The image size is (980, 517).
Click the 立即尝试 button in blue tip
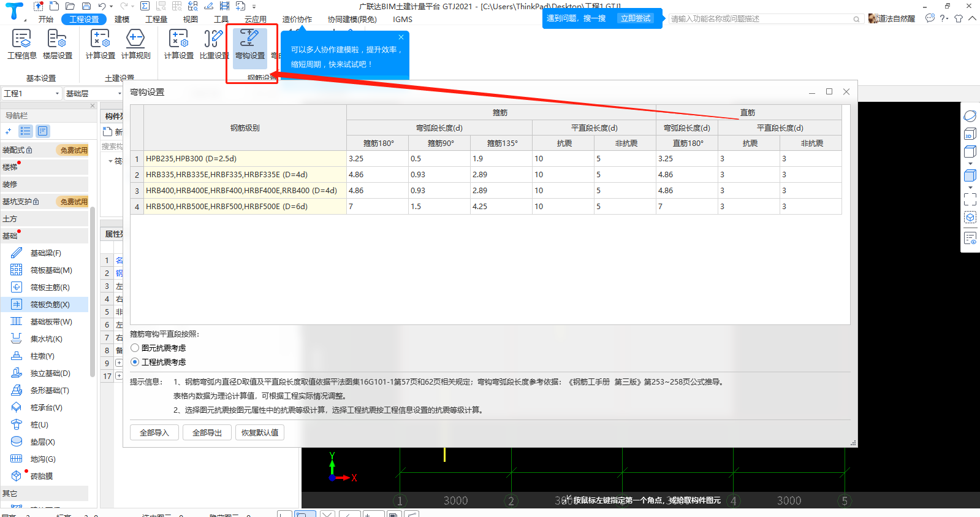636,18
